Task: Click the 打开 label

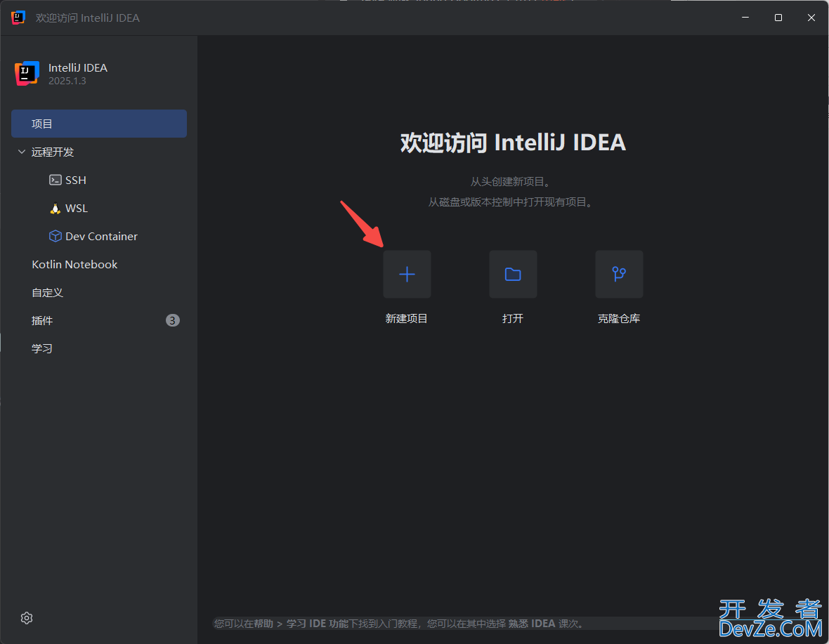Action: [513, 319]
